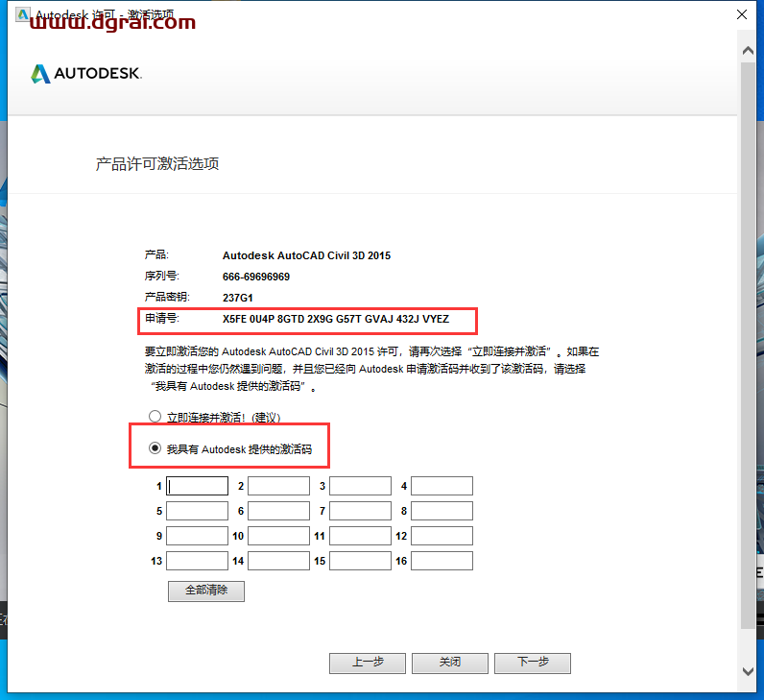Click product key 237G1
The width and height of the screenshot is (764, 700).
(238, 298)
